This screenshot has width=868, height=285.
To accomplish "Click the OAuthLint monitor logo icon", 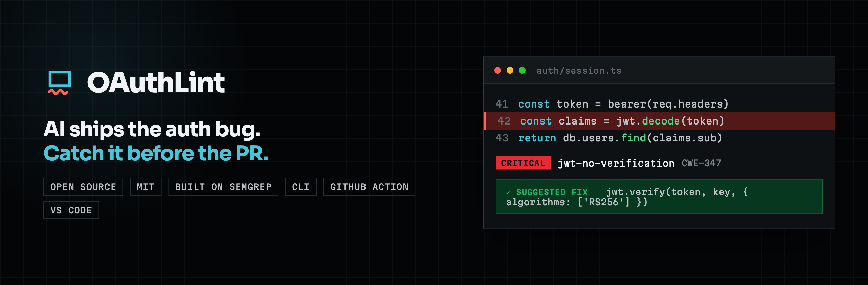I will (59, 82).
